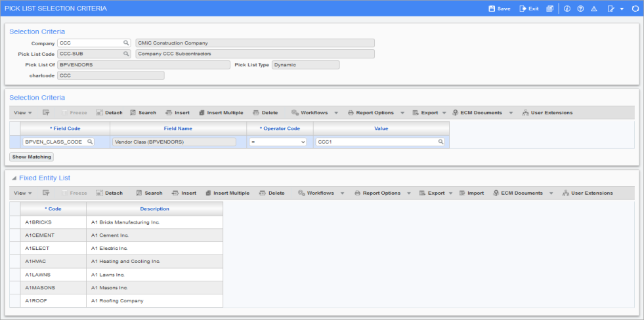This screenshot has width=644, height=320.
Task: Open Workflows in Selection Criteria toolbar
Action: coord(310,112)
